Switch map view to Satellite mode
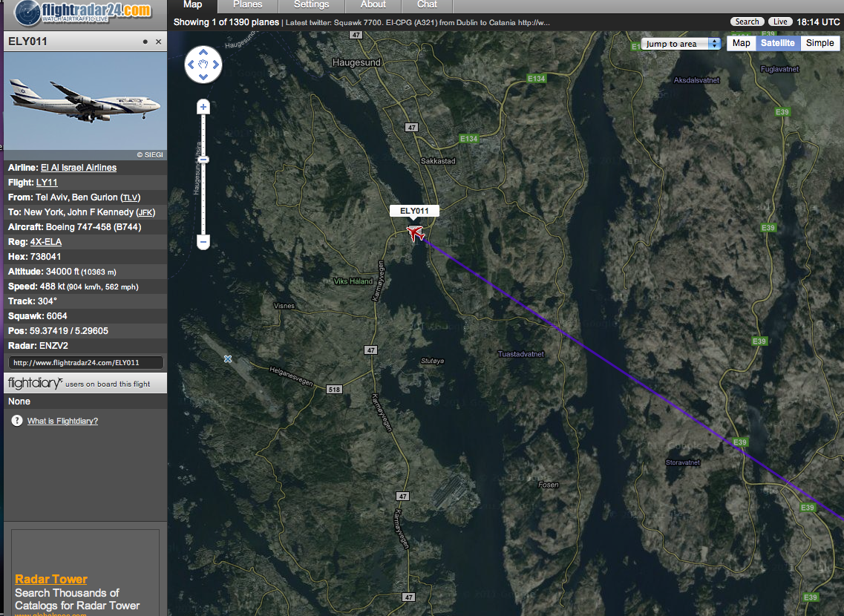The height and width of the screenshot is (616, 844). [x=777, y=43]
